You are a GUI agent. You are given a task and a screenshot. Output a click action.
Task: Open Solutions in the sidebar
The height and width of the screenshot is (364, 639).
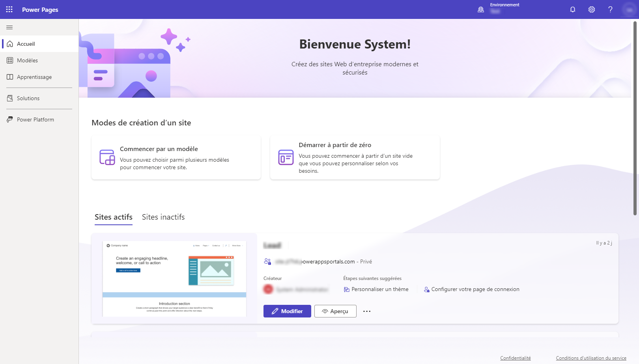coord(39,98)
